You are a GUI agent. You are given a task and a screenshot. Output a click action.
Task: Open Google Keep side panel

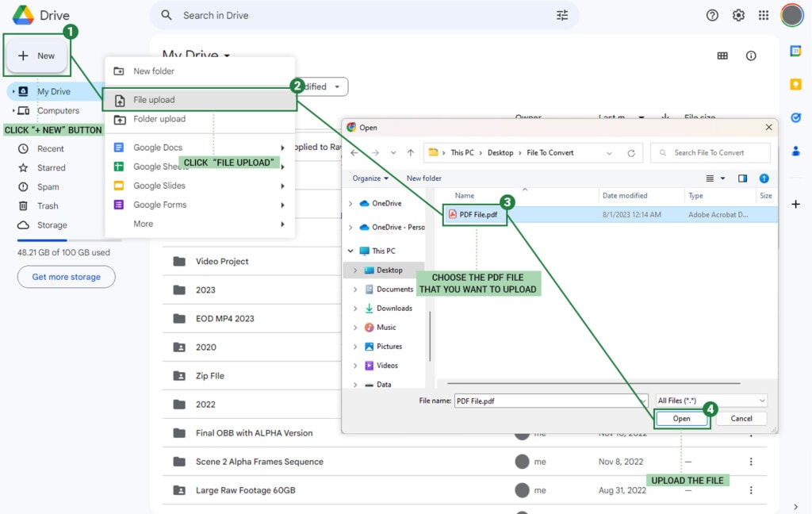(796, 84)
